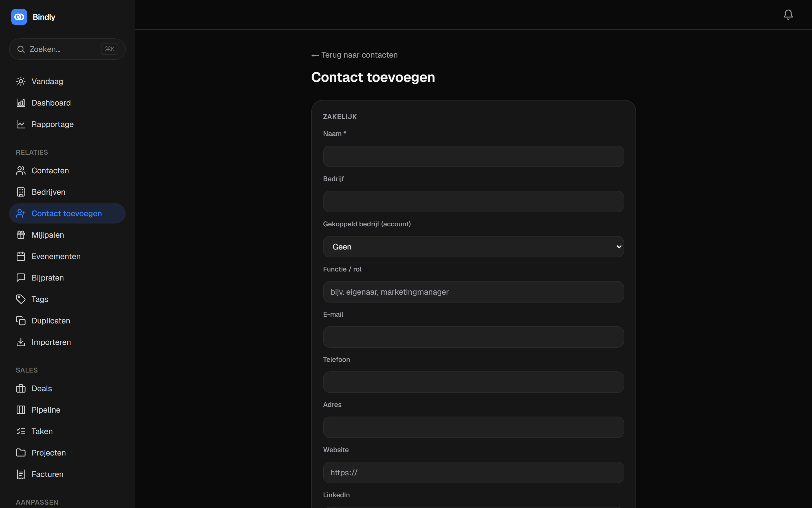The image size is (812, 508).
Task: Click the Projecten folder icon
Action: coord(21,453)
